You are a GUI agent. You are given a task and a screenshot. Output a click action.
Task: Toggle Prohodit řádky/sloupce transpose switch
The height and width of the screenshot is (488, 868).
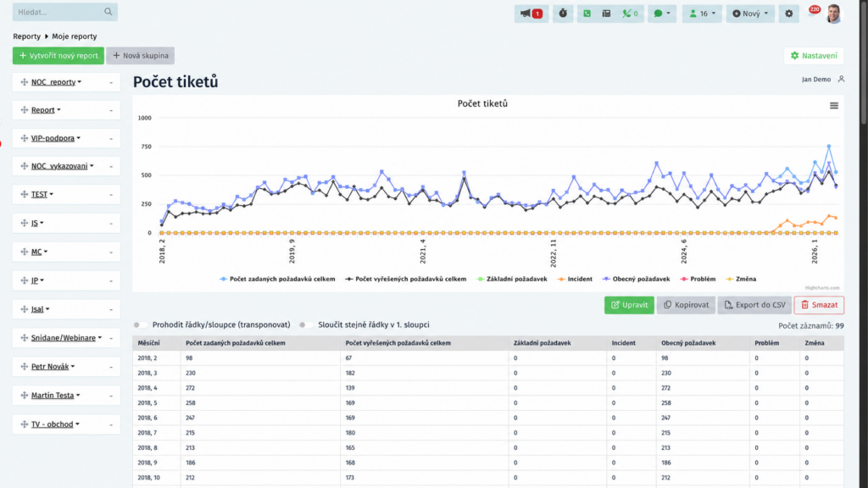pos(141,324)
